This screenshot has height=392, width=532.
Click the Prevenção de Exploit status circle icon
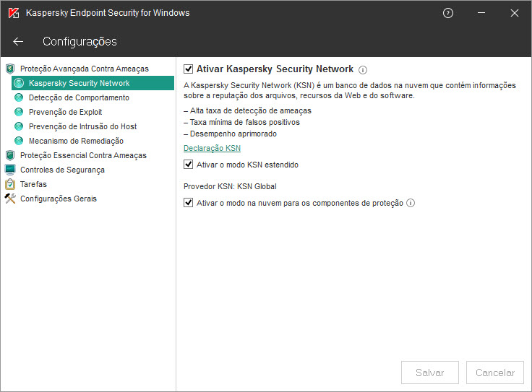(19, 112)
